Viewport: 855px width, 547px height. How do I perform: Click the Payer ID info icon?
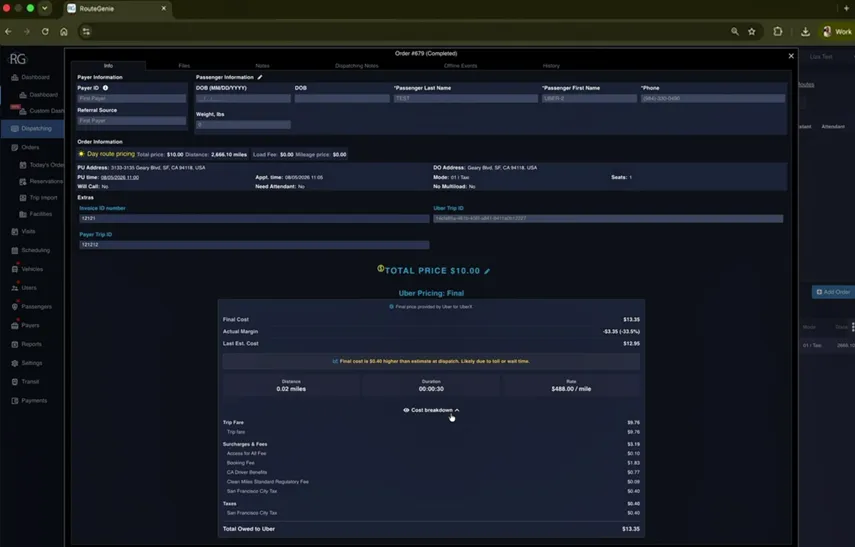pyautogui.click(x=105, y=88)
